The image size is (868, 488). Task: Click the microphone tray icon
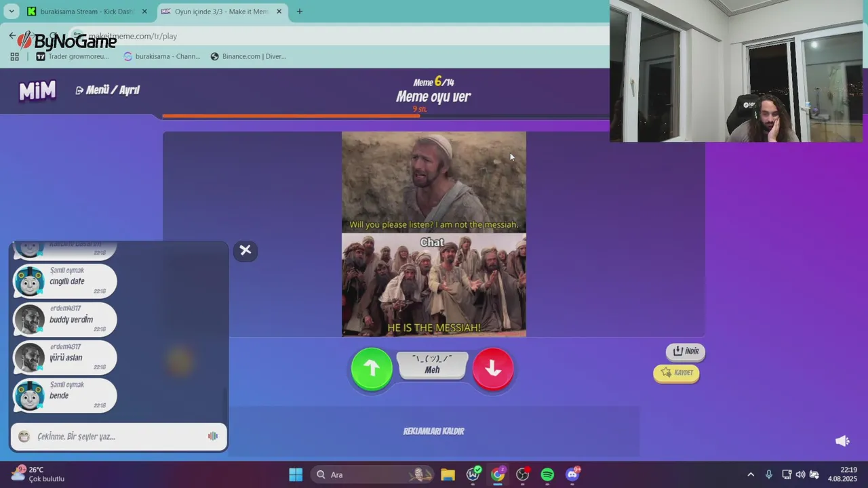(x=768, y=474)
